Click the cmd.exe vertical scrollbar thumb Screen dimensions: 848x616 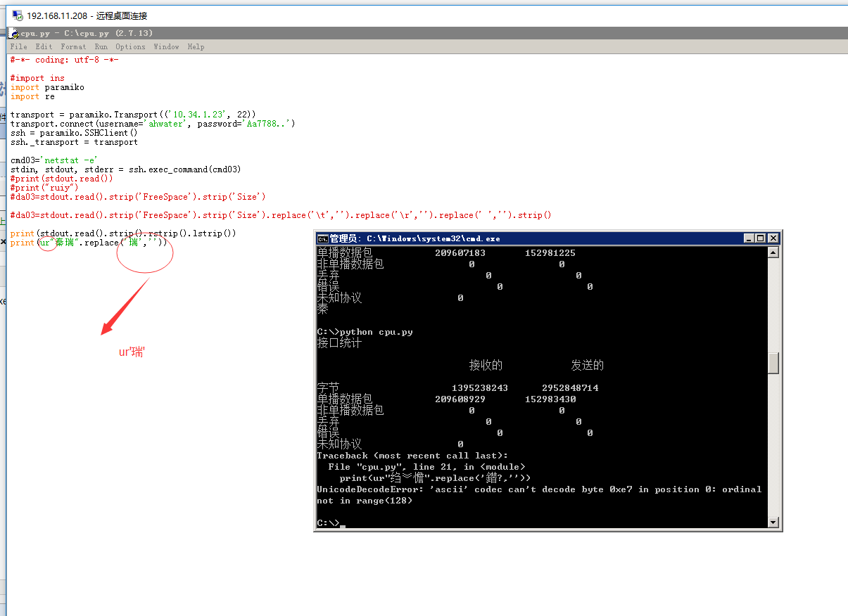click(x=773, y=364)
